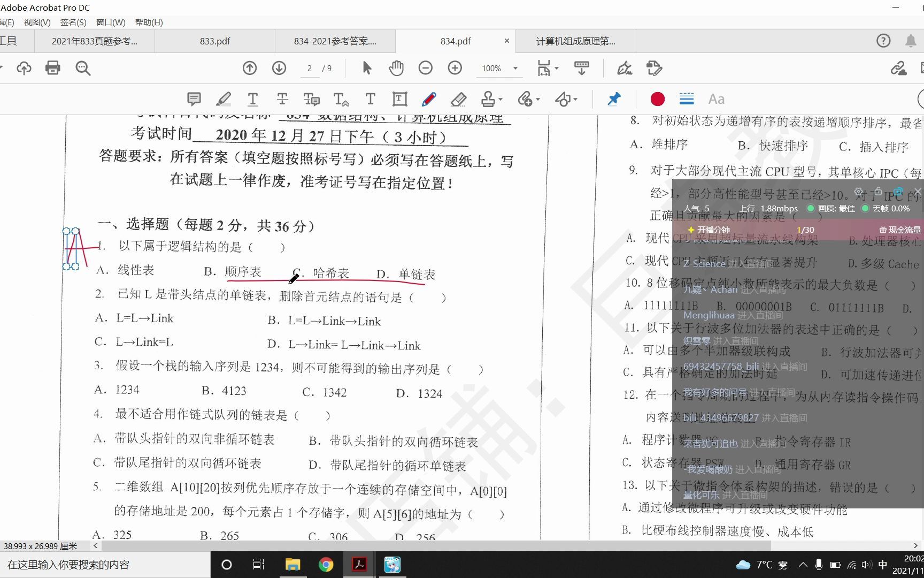
Task: Go to next page arrow
Action: tap(279, 68)
